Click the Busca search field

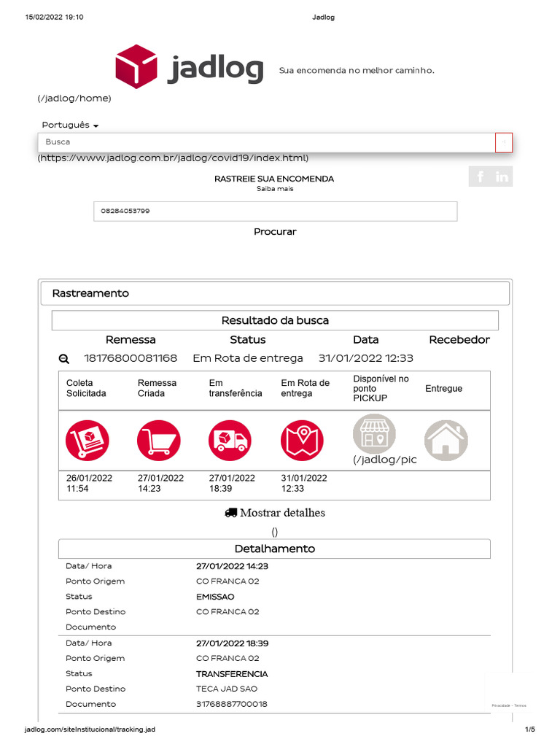pyautogui.click(x=266, y=142)
